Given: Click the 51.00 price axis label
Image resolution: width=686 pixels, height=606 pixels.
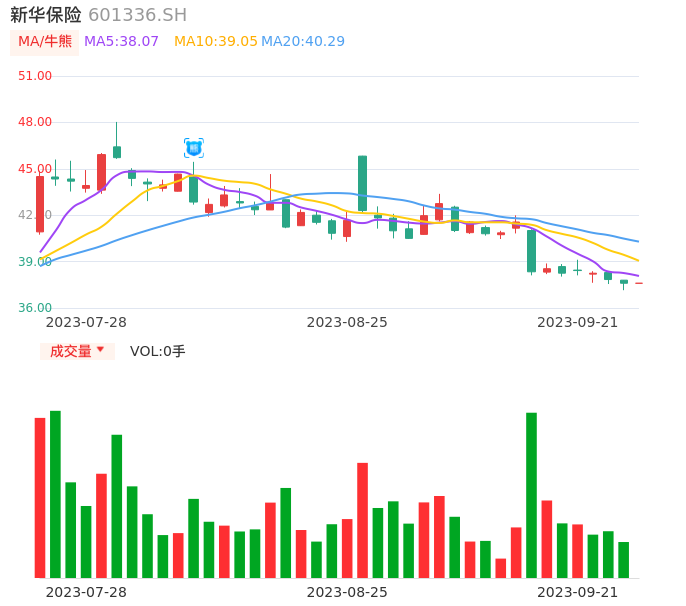Looking at the screenshot, I should (35, 76).
